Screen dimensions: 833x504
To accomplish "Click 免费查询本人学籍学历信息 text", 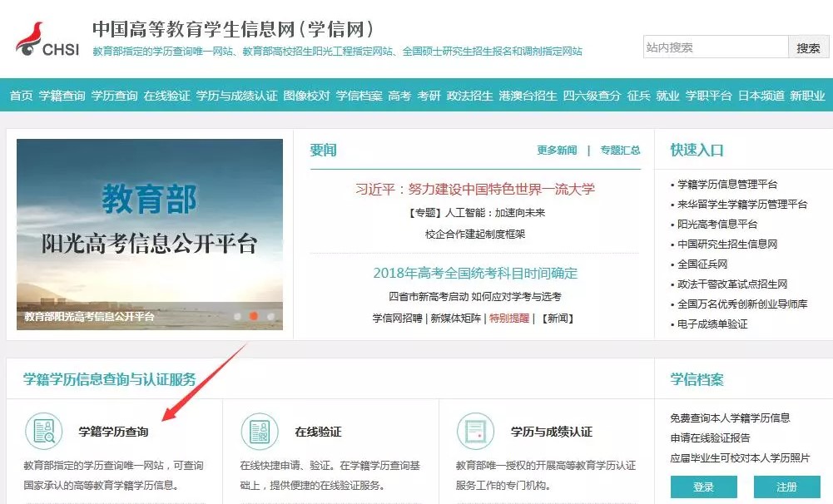I will point(730,418).
